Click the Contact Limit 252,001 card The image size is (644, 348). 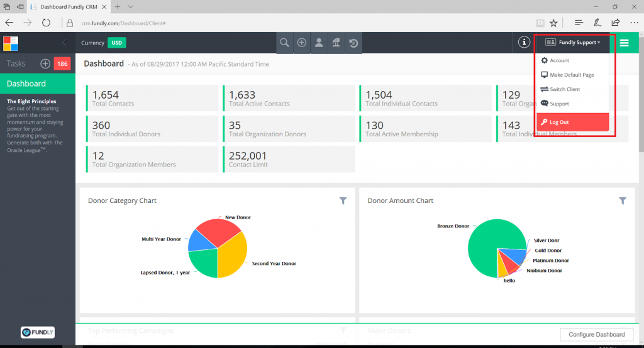click(x=289, y=159)
